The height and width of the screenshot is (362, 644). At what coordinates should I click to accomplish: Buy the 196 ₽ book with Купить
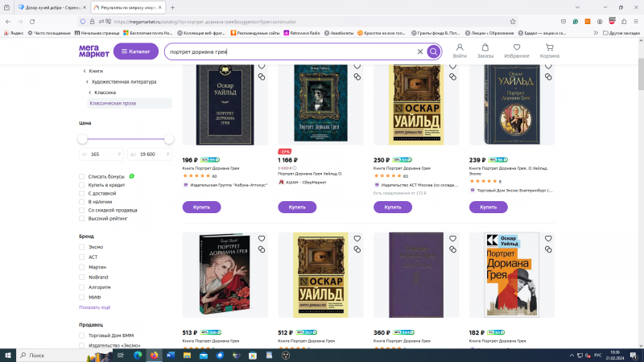click(202, 208)
